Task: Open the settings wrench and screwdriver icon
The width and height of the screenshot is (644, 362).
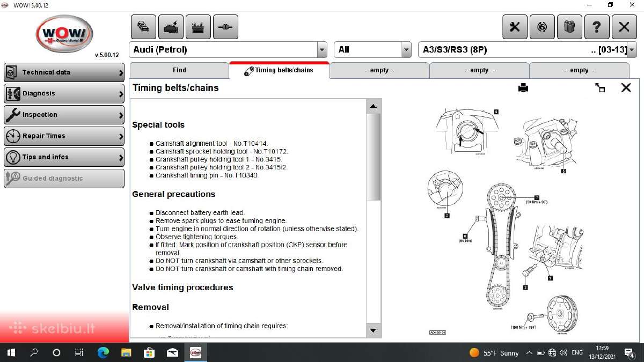Action: tap(515, 27)
